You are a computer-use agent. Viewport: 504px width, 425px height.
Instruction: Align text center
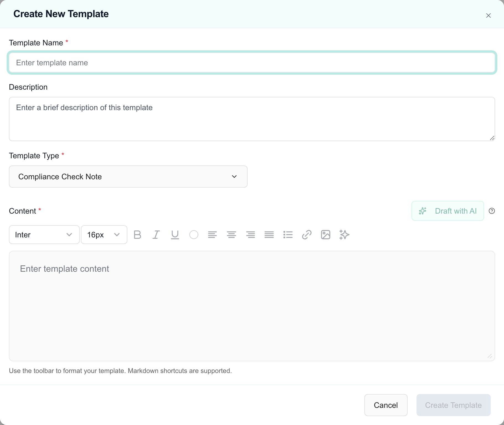pyautogui.click(x=232, y=235)
